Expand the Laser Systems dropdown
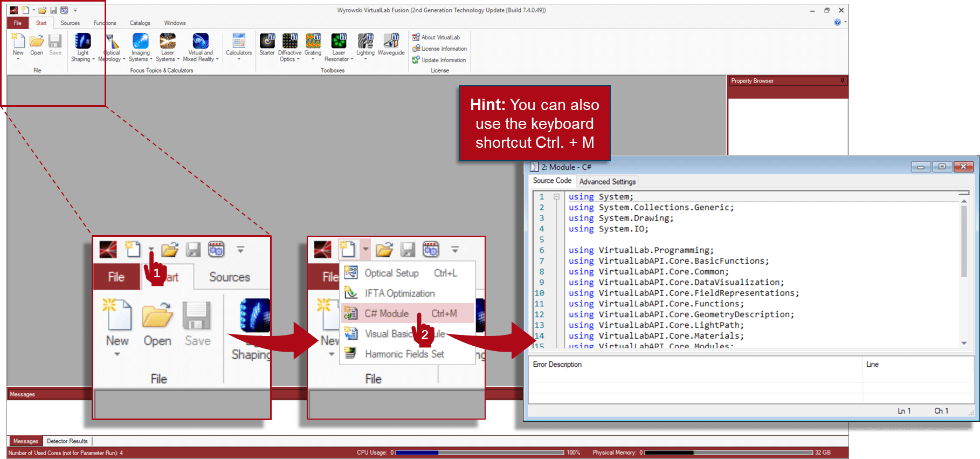The image size is (980, 459). (x=178, y=59)
